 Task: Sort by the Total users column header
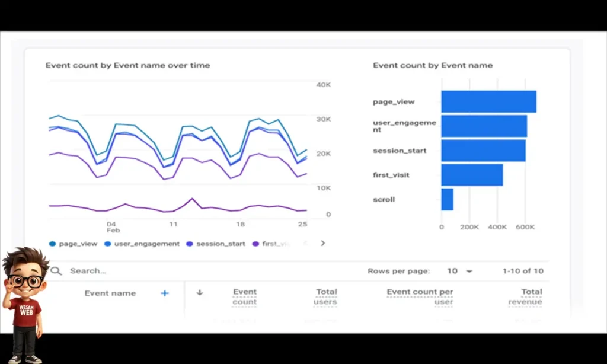pyautogui.click(x=325, y=296)
